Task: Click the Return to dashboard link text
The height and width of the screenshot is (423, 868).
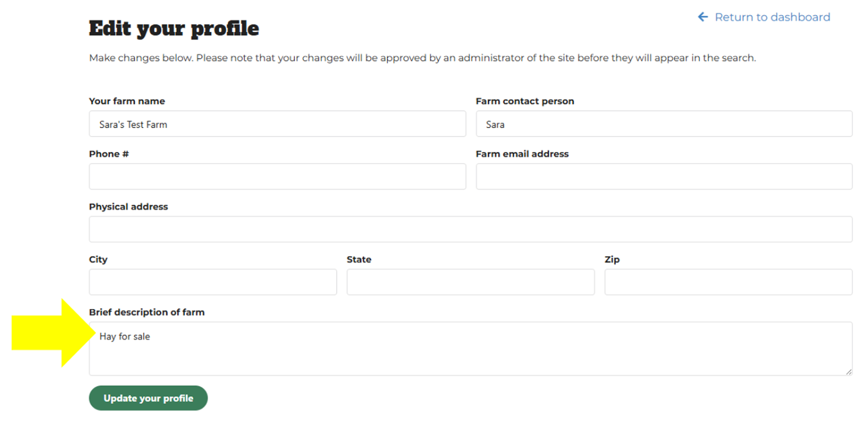Action: click(772, 17)
